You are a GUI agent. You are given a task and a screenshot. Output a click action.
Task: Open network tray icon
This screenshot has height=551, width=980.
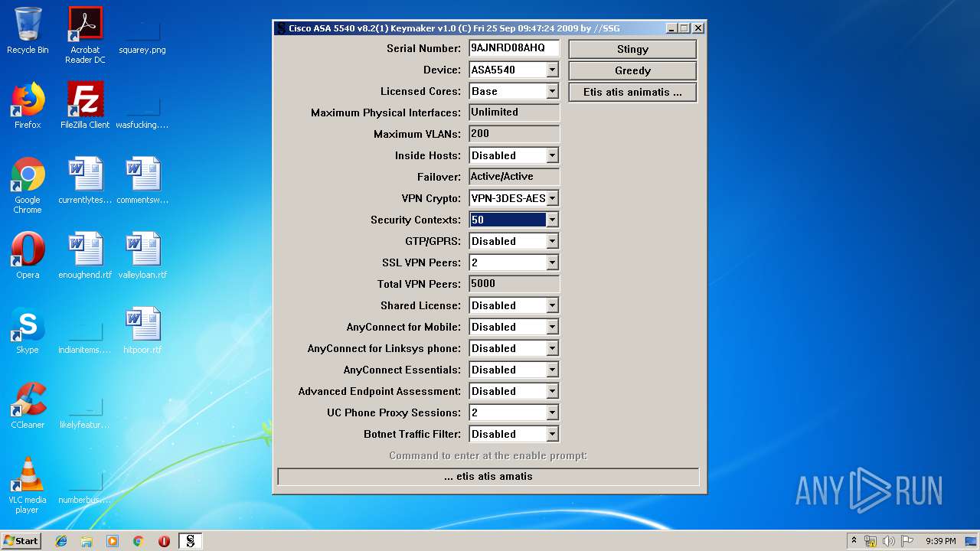(871, 541)
